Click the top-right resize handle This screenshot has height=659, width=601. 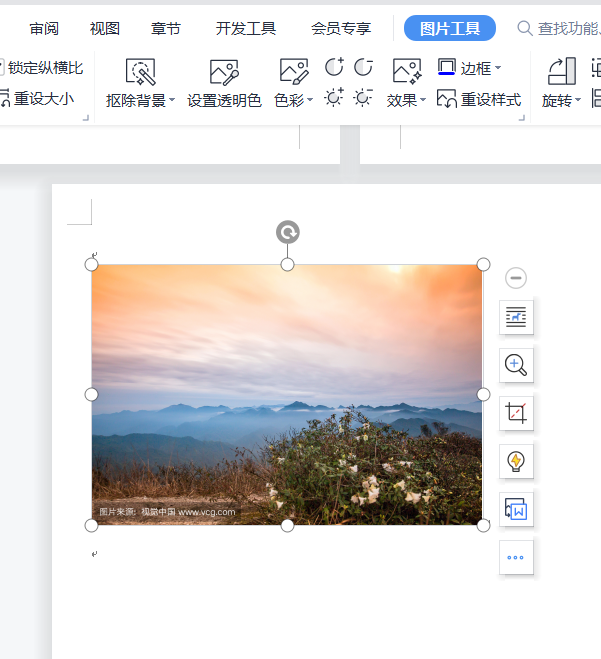pos(483,264)
